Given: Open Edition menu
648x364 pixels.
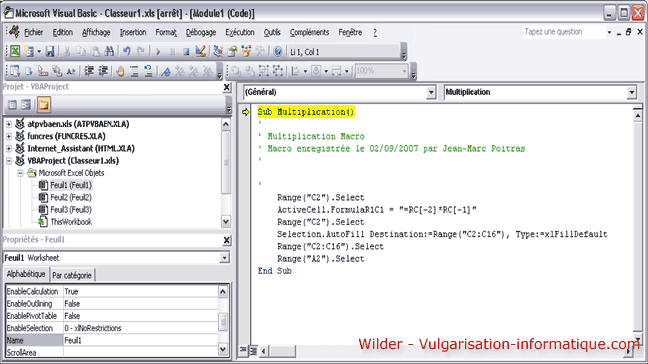Looking at the screenshot, I should click(62, 32).
